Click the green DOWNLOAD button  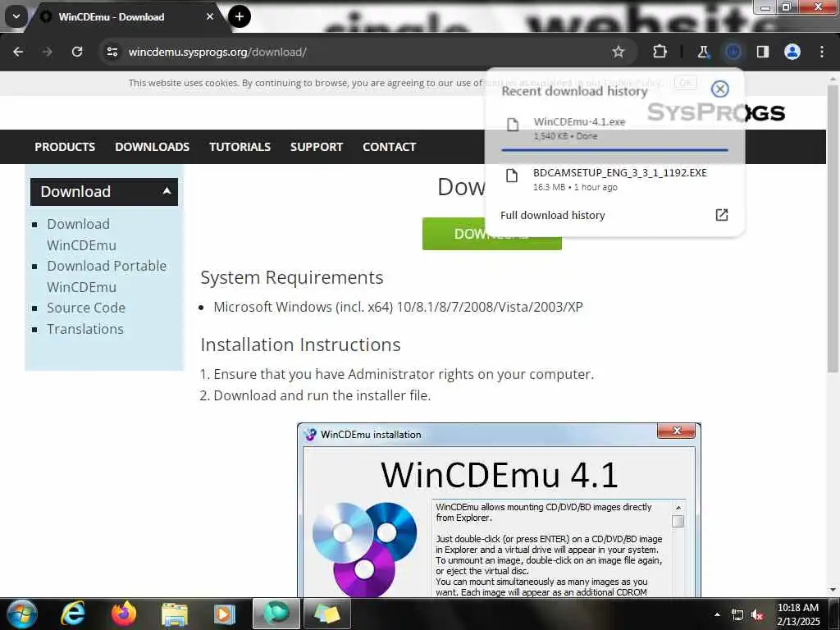point(454,234)
